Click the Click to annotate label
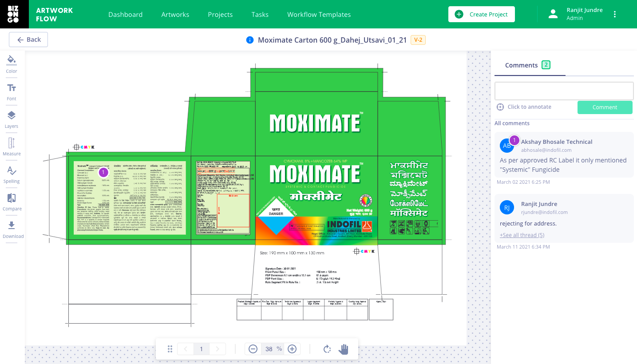Image resolution: width=637 pixels, height=364 pixels. [x=530, y=107]
